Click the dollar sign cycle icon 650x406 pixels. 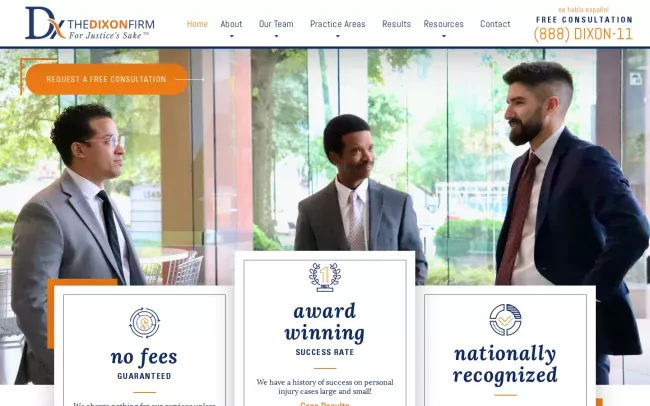(x=144, y=323)
